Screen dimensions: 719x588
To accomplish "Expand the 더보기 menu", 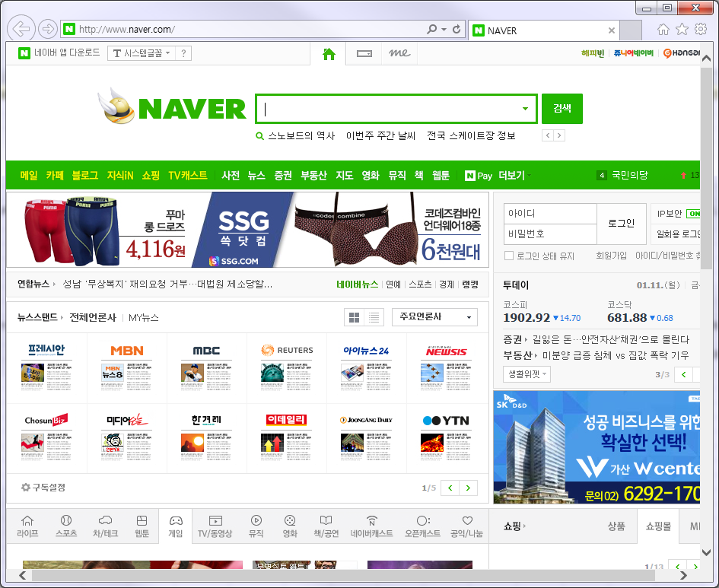I will [514, 175].
